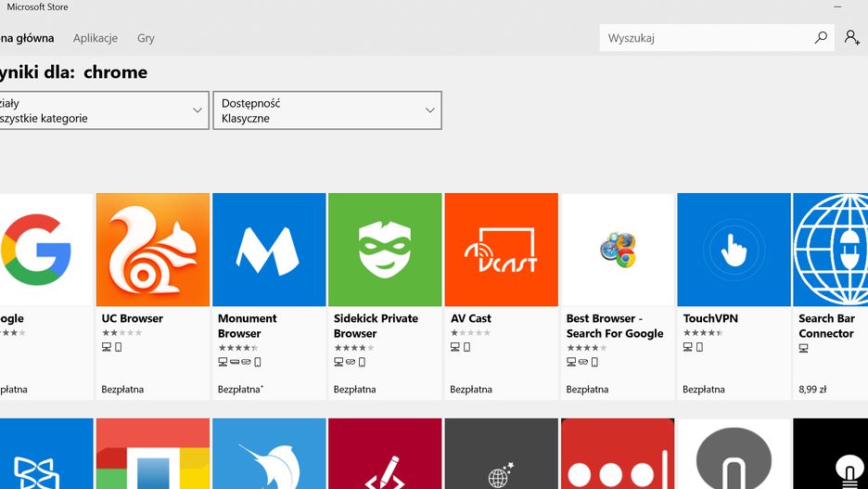
Task: Open the Monument Browser app icon
Action: [x=269, y=250]
